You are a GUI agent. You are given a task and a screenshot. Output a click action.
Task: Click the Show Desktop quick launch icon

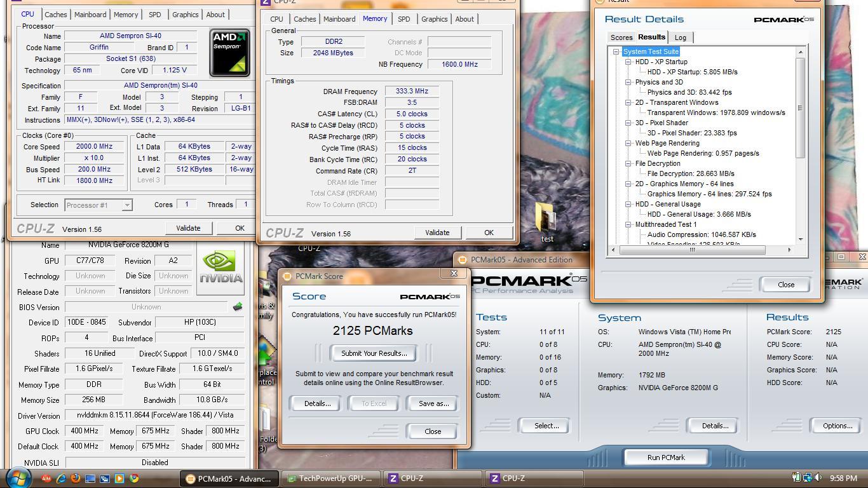tap(90, 478)
